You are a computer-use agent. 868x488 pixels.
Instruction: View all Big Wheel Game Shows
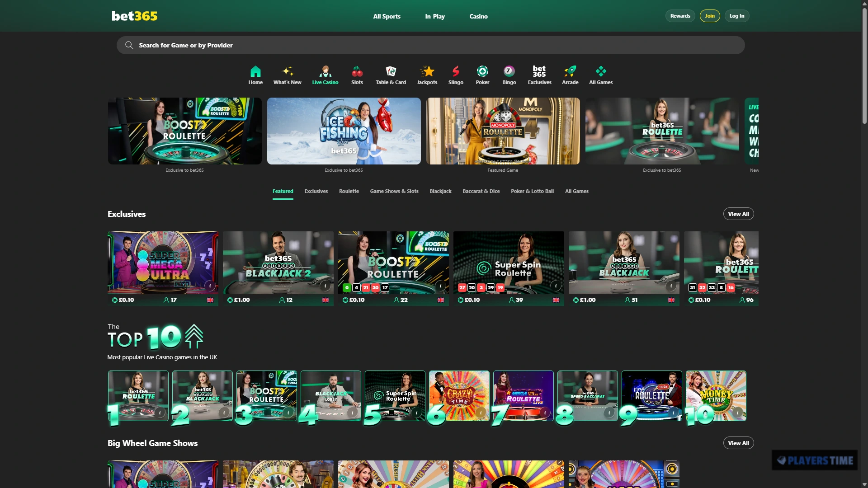(738, 443)
